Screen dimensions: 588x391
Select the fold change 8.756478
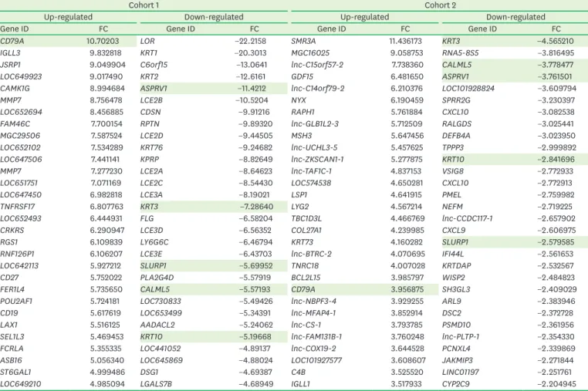pos(106,100)
